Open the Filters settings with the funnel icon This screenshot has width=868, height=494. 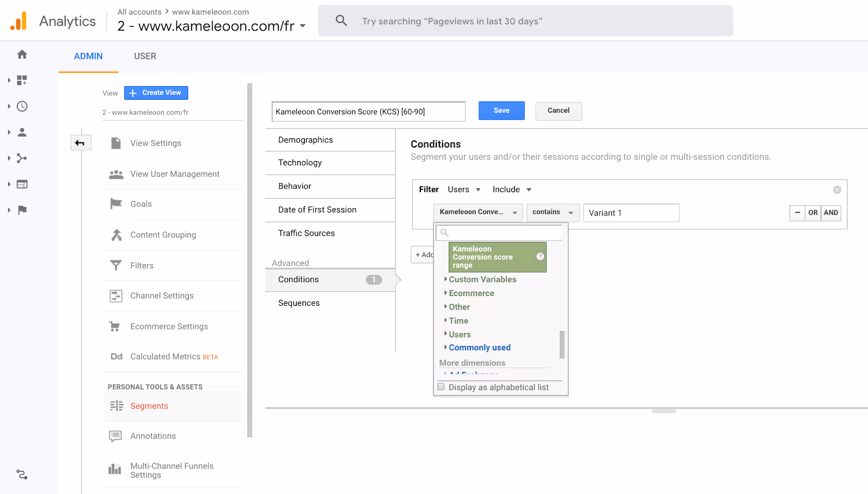[116, 265]
